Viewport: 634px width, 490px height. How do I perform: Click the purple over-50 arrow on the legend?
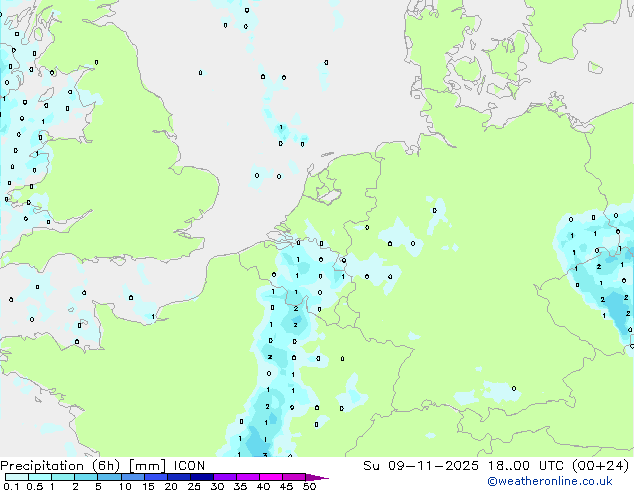[x=317, y=477]
